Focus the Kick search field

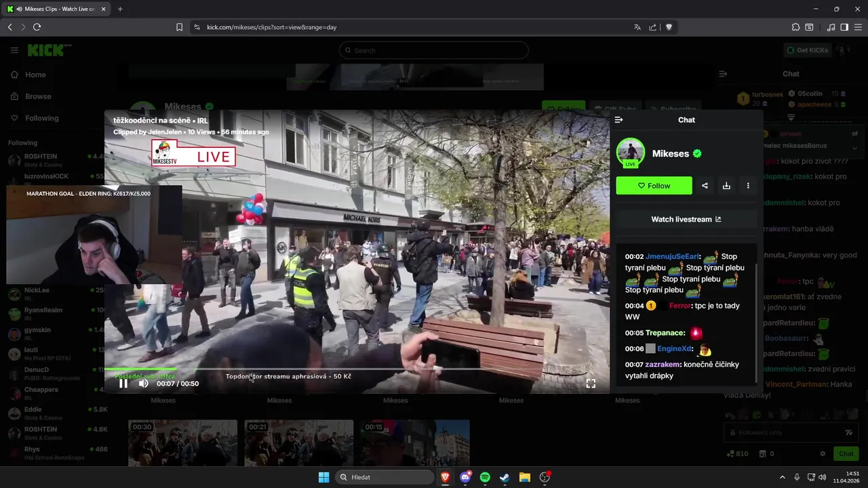tap(434, 50)
